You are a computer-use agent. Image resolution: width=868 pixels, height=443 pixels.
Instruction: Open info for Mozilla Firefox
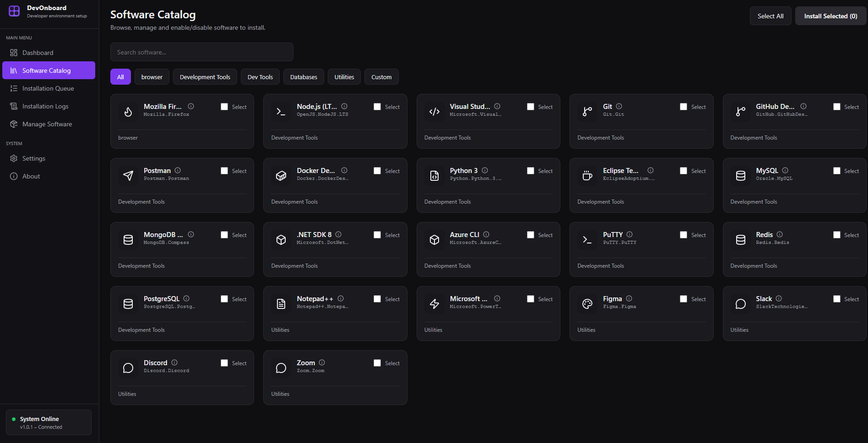191,106
